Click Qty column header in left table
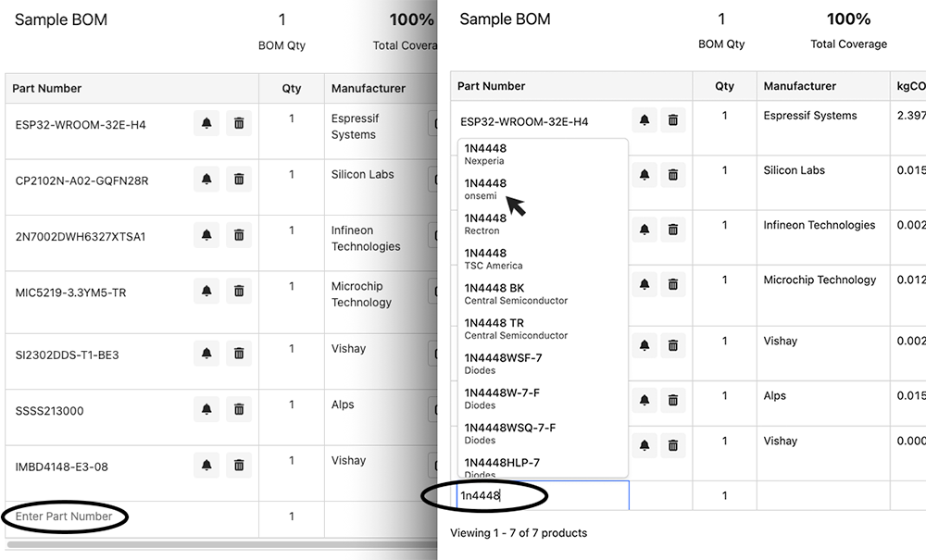Screen dimensions: 926x560 292,89
